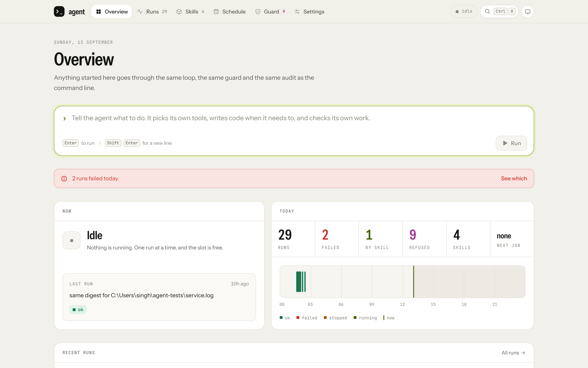Click the failed-runs alert warning icon
The width and height of the screenshot is (588, 368).
64,179
